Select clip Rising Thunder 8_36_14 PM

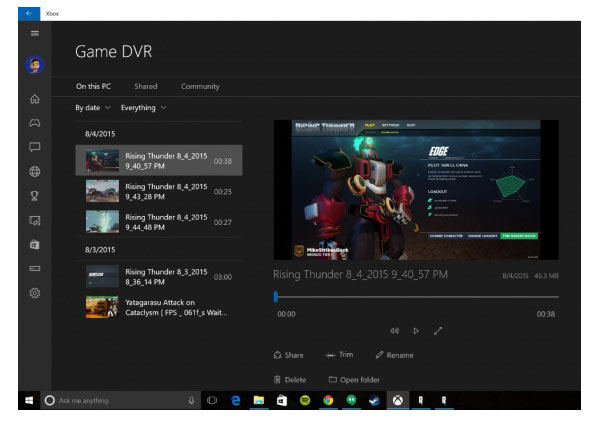click(x=159, y=277)
